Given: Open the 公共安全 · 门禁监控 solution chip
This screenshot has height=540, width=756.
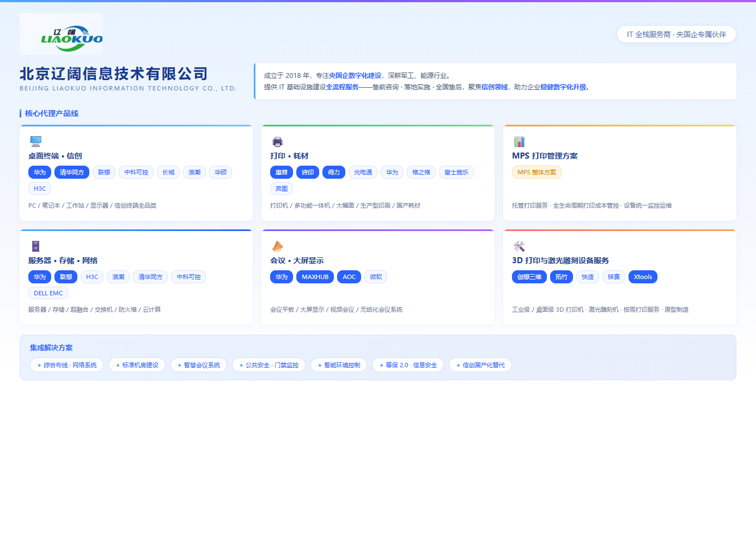Looking at the screenshot, I should point(269,365).
